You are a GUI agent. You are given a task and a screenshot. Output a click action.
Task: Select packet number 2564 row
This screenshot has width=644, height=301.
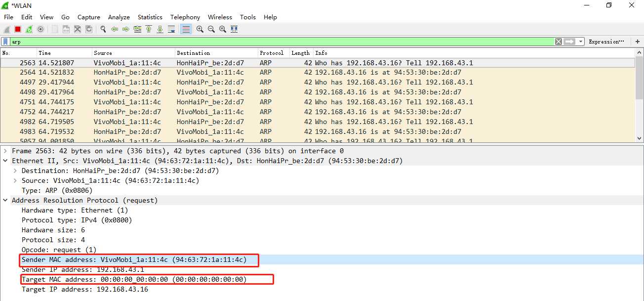point(318,72)
